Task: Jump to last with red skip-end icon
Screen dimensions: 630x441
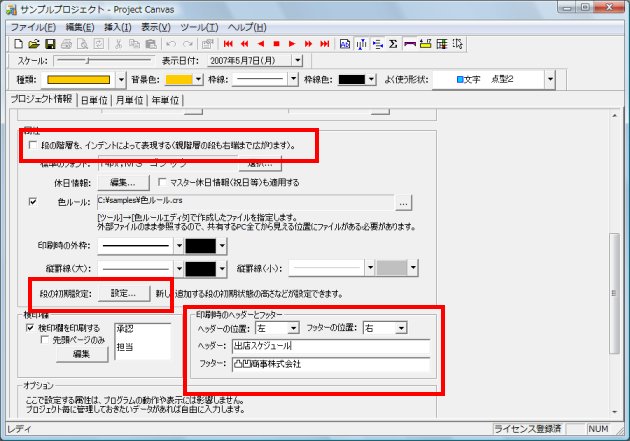Action: pos(324,44)
